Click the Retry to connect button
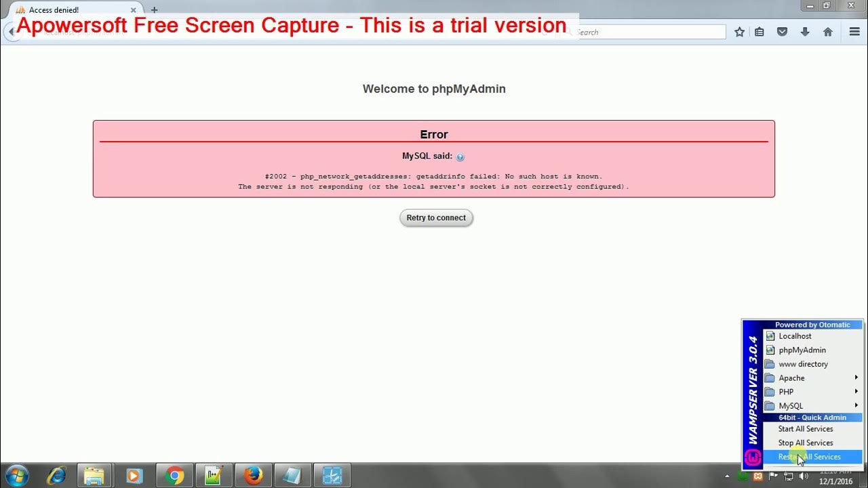Image resolution: width=868 pixels, height=488 pixels. coord(436,218)
